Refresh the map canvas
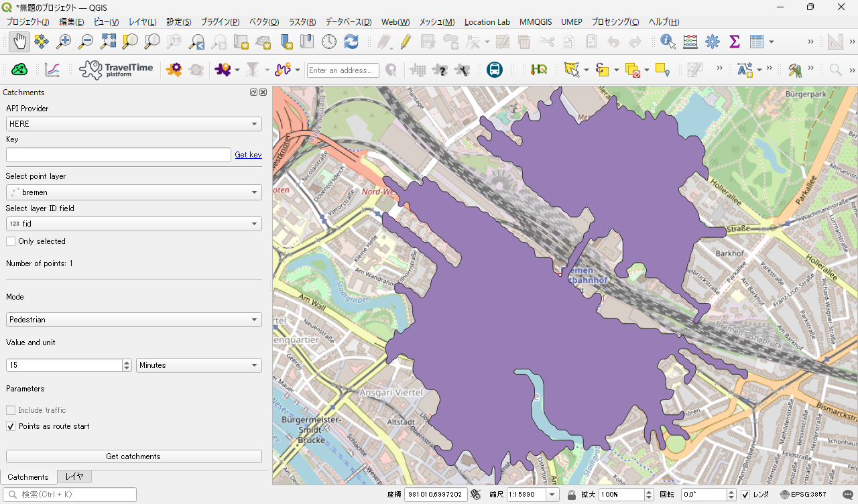Screen dimensions: 858x504 click(351, 42)
